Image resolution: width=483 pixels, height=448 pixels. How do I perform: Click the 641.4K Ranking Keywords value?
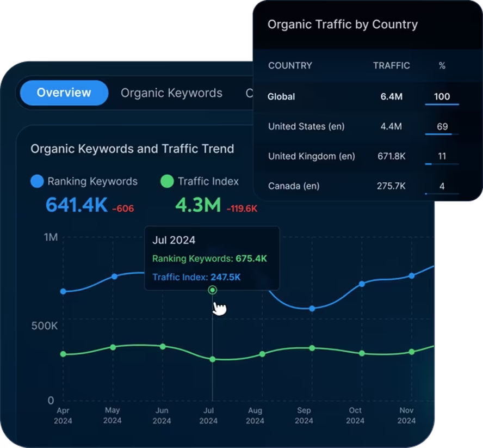point(77,205)
